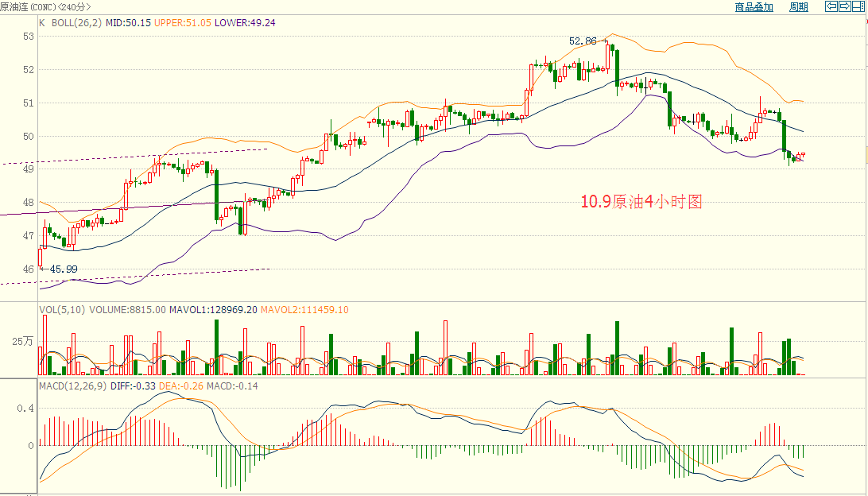This screenshot has height=496, width=868.
Task: Open the 商品叠加 overlay link
Action: pyautogui.click(x=754, y=7)
